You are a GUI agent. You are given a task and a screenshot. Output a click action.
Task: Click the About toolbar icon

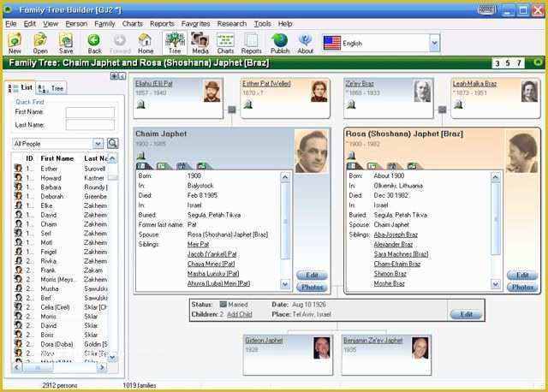coord(305,43)
